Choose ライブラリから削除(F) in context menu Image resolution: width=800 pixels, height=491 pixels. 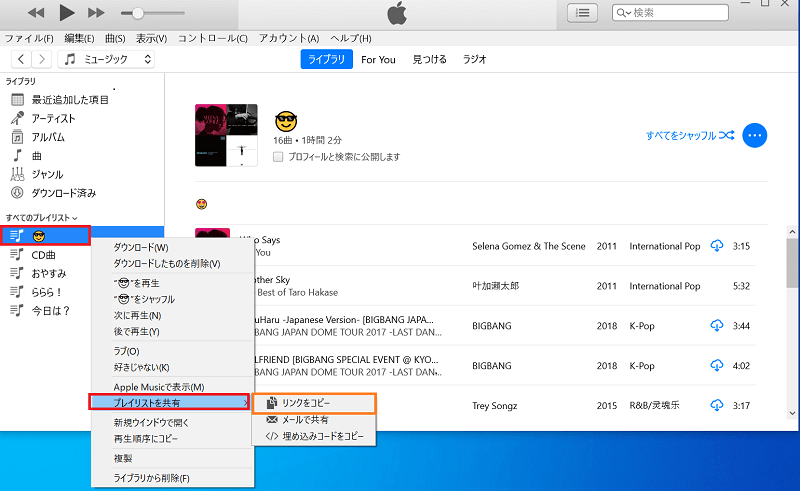tap(172, 478)
